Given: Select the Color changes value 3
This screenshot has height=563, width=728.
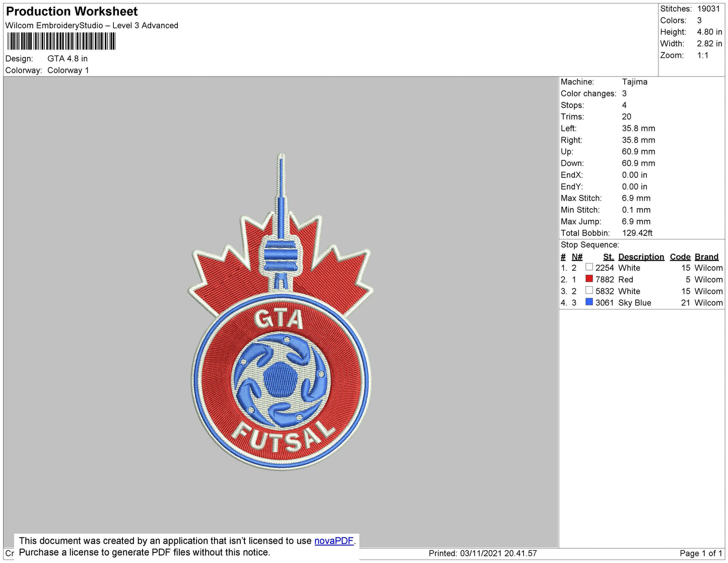Looking at the screenshot, I should [x=625, y=94].
